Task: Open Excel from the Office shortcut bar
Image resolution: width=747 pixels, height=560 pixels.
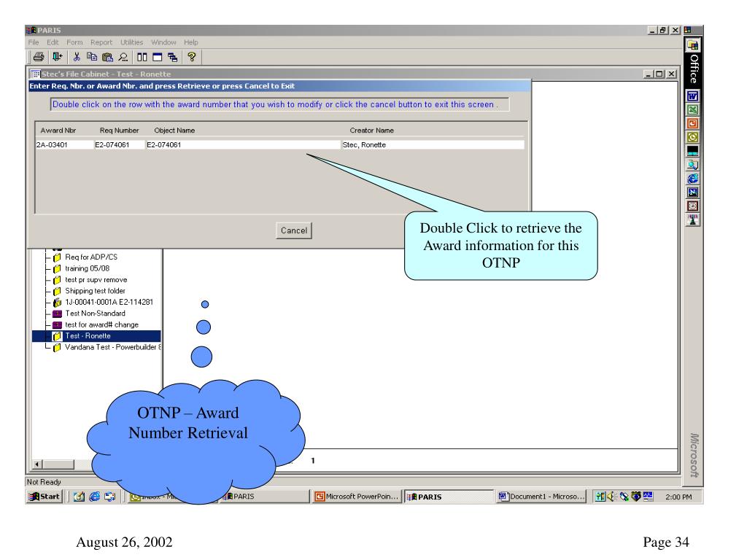Action: pyautogui.click(x=693, y=110)
